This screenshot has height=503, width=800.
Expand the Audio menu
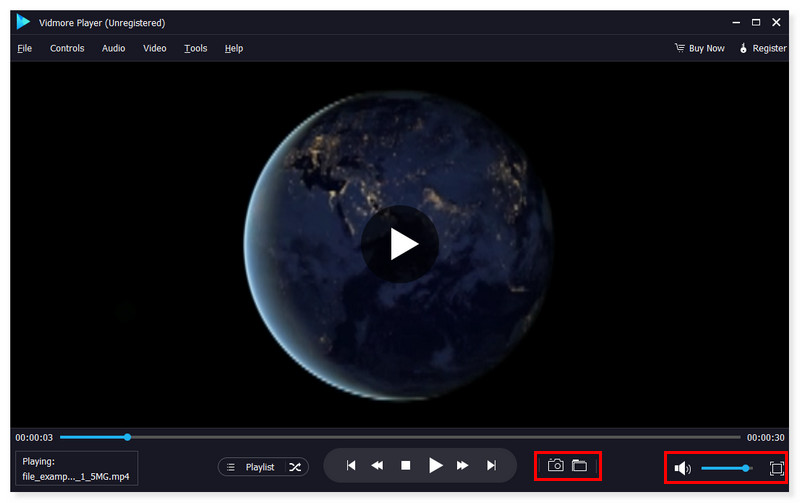tap(113, 48)
